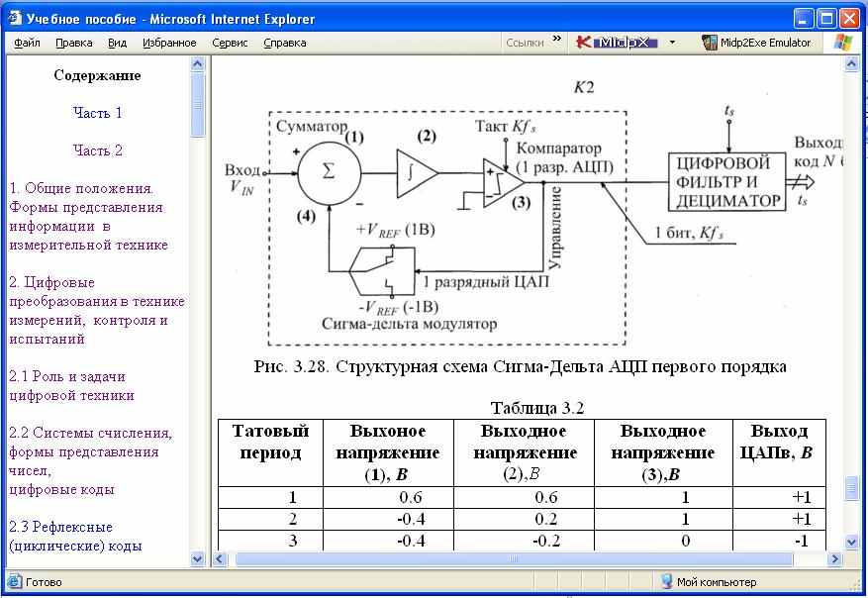Image resolution: width=868 pixels, height=598 pixels.
Task: Click the main frame scroll up arrow
Action: (851, 64)
